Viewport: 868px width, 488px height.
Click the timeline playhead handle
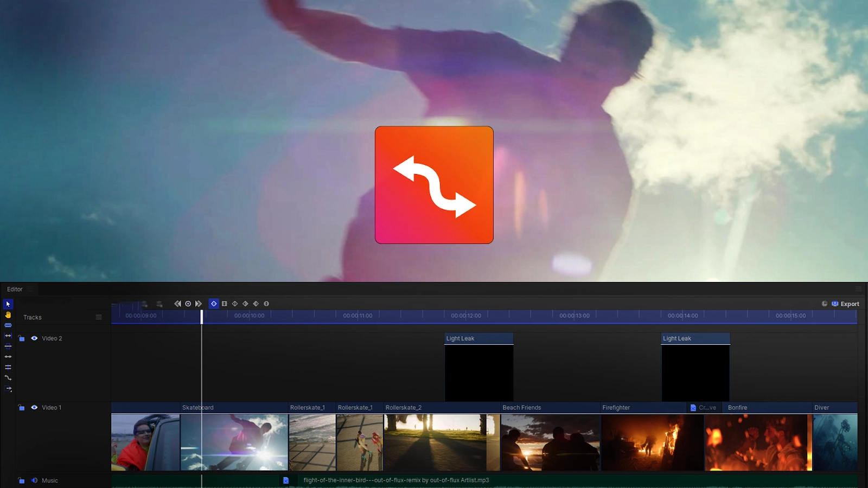202,317
